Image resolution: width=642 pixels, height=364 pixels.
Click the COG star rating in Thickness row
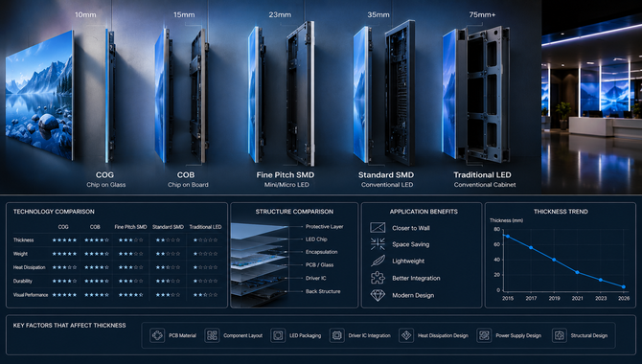click(64, 239)
